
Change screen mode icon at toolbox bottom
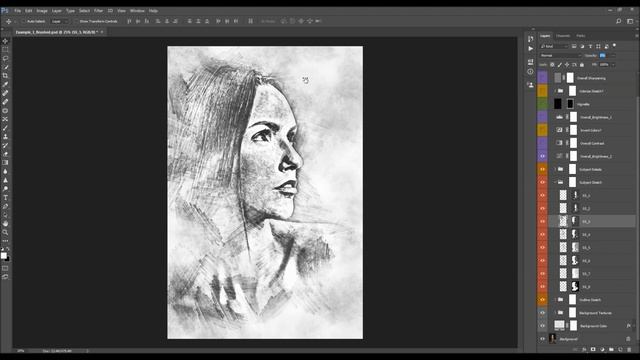click(5, 277)
